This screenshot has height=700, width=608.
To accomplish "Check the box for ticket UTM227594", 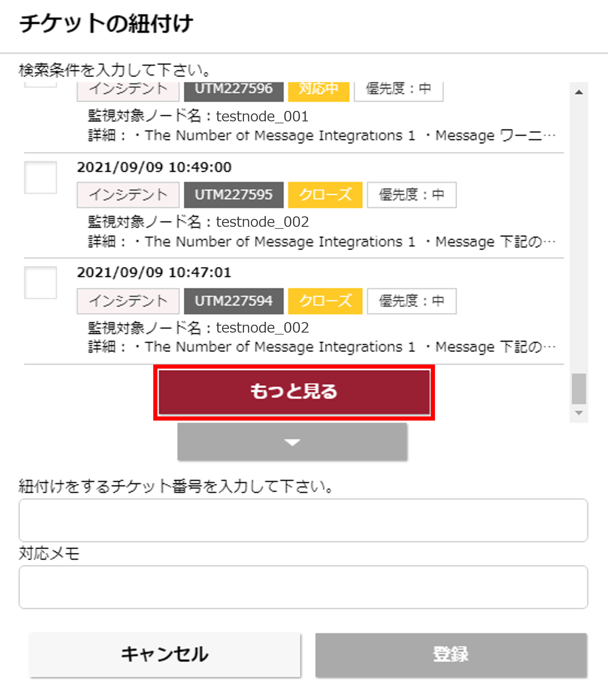I will coord(40,283).
